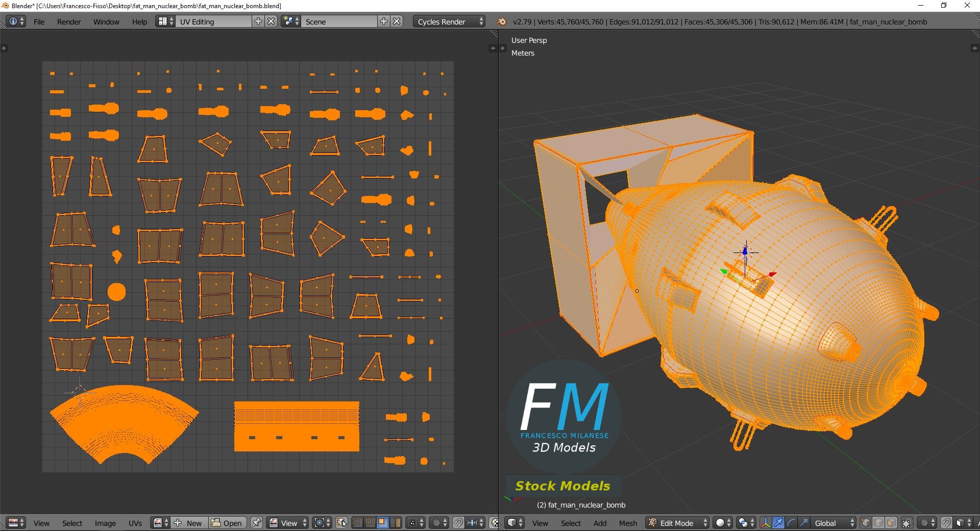Click the New image button

tap(189, 523)
